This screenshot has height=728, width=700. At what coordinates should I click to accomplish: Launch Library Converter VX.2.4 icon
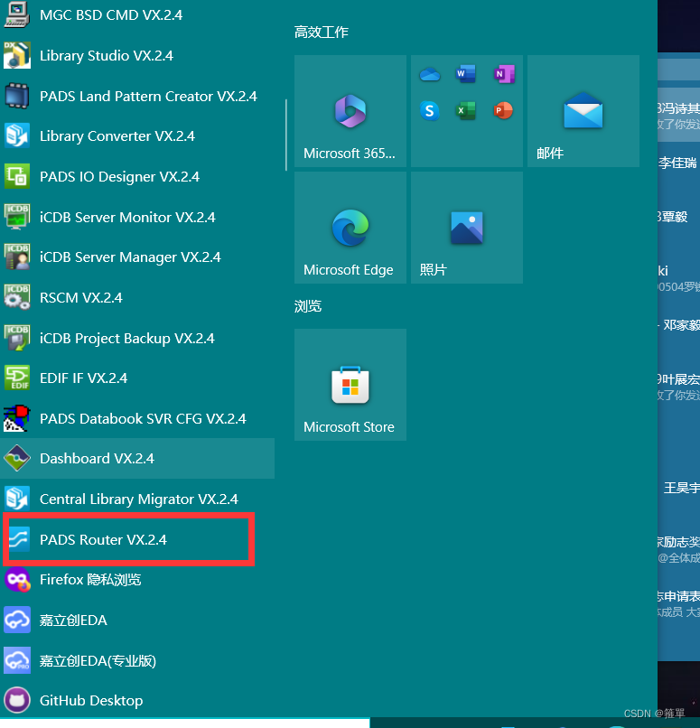pyautogui.click(x=17, y=136)
